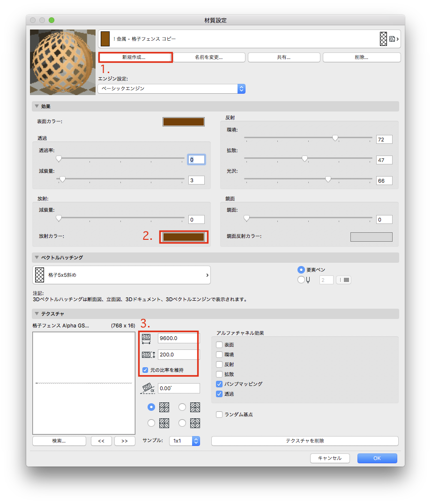
Task: Click the texture vertical size icon
Action: pos(148,355)
